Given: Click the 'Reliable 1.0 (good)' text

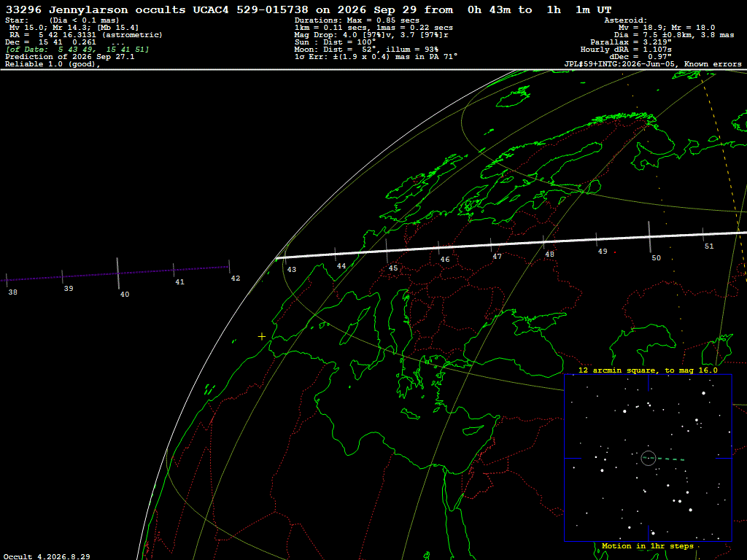Looking at the screenshot, I should [x=53, y=64].
